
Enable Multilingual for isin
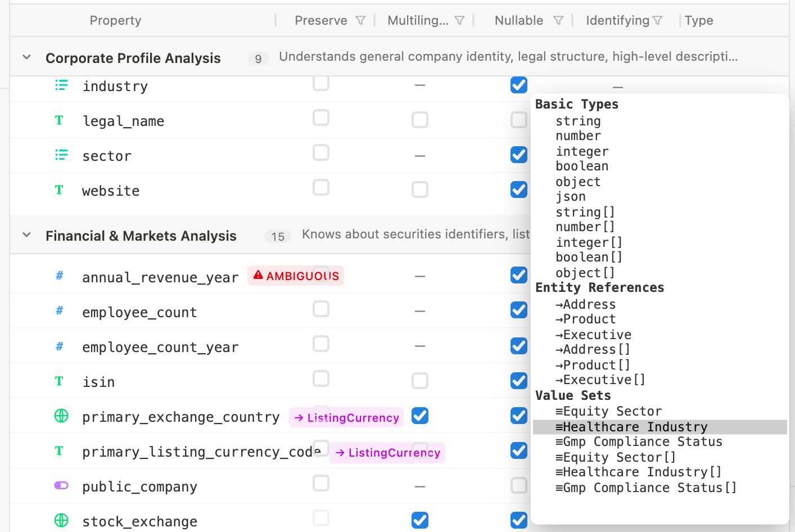point(420,381)
